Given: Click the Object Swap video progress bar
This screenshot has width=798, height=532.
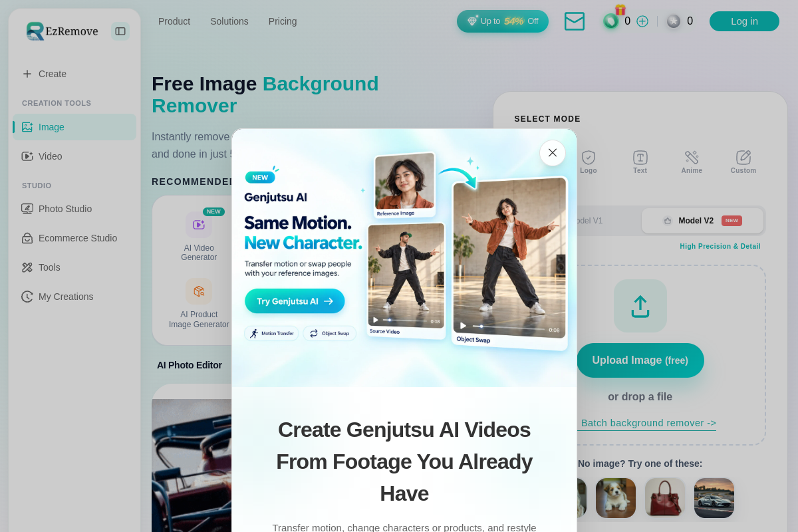Looking at the screenshot, I should (509, 328).
